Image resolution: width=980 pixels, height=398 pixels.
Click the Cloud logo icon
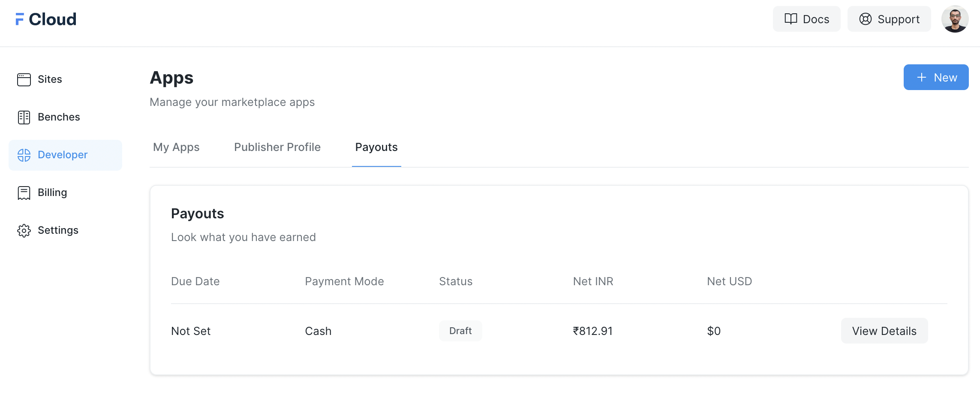click(x=20, y=19)
